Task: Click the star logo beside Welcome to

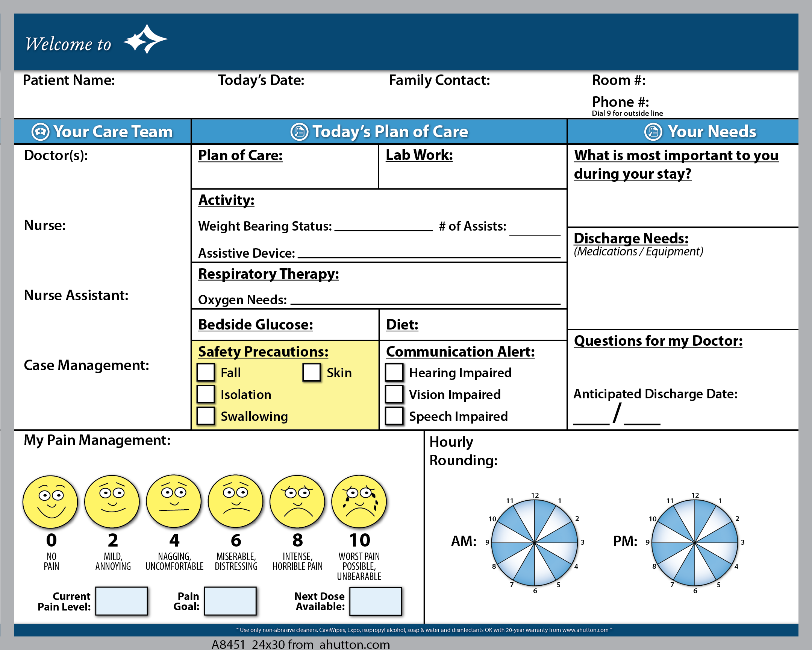Action: (x=145, y=39)
